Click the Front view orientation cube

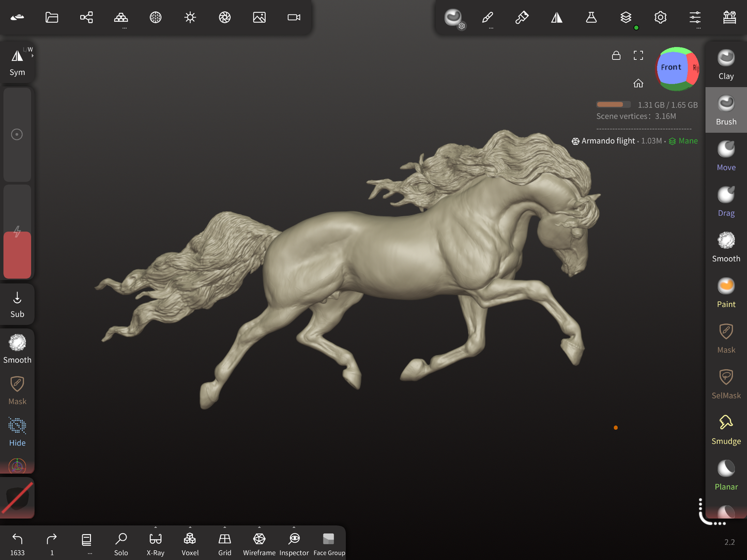672,68
